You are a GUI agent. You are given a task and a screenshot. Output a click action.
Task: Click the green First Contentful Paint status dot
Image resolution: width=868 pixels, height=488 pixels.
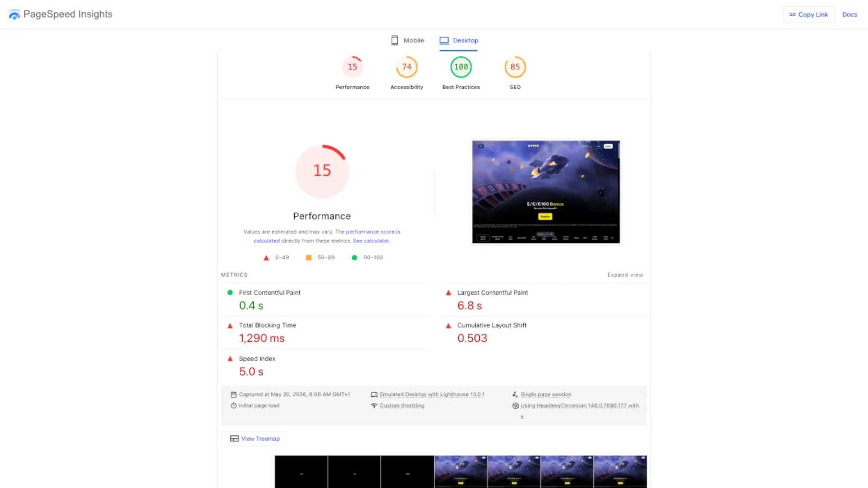230,293
